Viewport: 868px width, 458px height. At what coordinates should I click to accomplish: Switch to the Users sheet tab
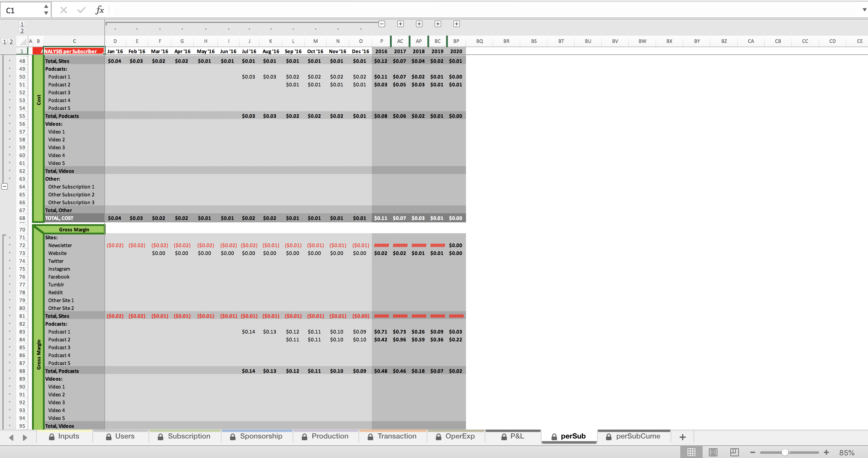[x=120, y=436]
